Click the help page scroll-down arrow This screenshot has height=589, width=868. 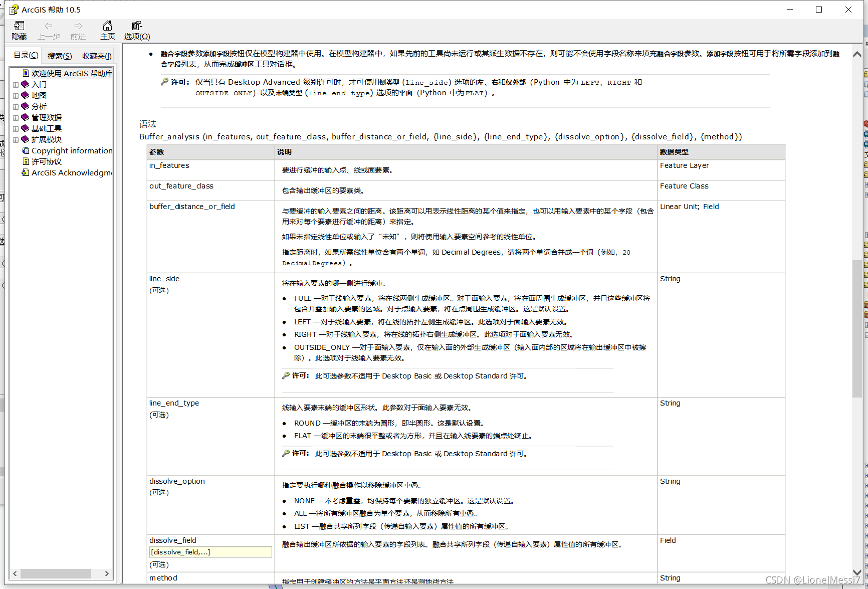tap(857, 572)
